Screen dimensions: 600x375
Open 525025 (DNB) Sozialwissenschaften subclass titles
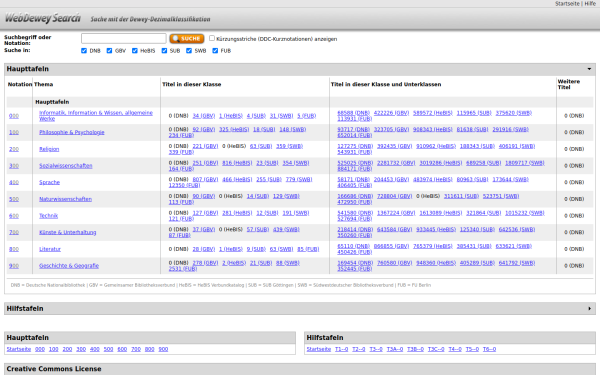[x=355, y=163]
